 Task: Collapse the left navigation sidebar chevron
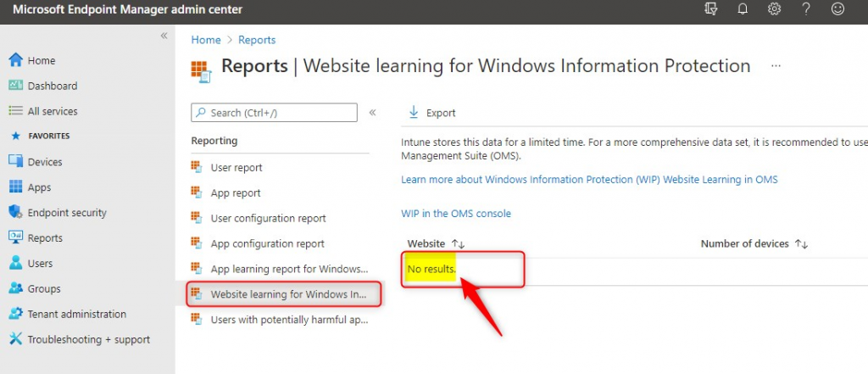164,36
